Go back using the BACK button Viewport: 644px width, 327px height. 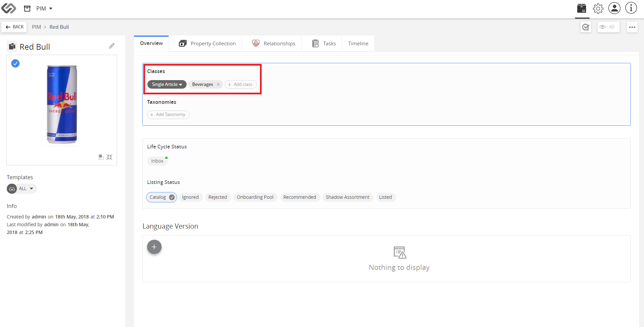point(15,27)
